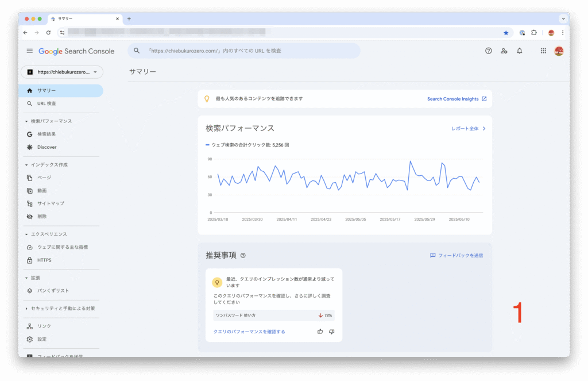Open リンク in the sidebar

[x=61, y=326]
